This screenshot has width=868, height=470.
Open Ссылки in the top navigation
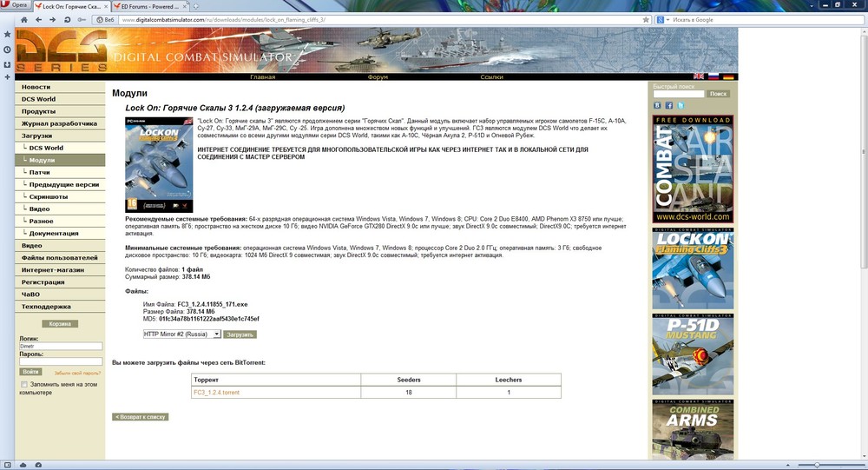pos(491,77)
